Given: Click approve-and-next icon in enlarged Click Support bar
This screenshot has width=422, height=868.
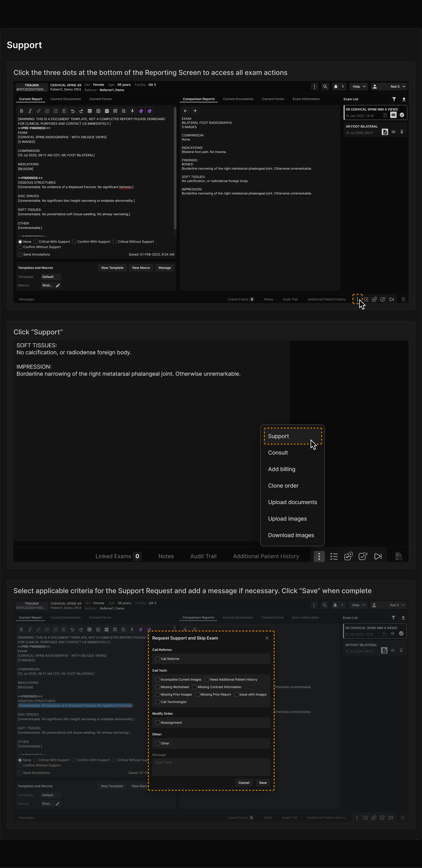Looking at the screenshot, I should [x=363, y=556].
